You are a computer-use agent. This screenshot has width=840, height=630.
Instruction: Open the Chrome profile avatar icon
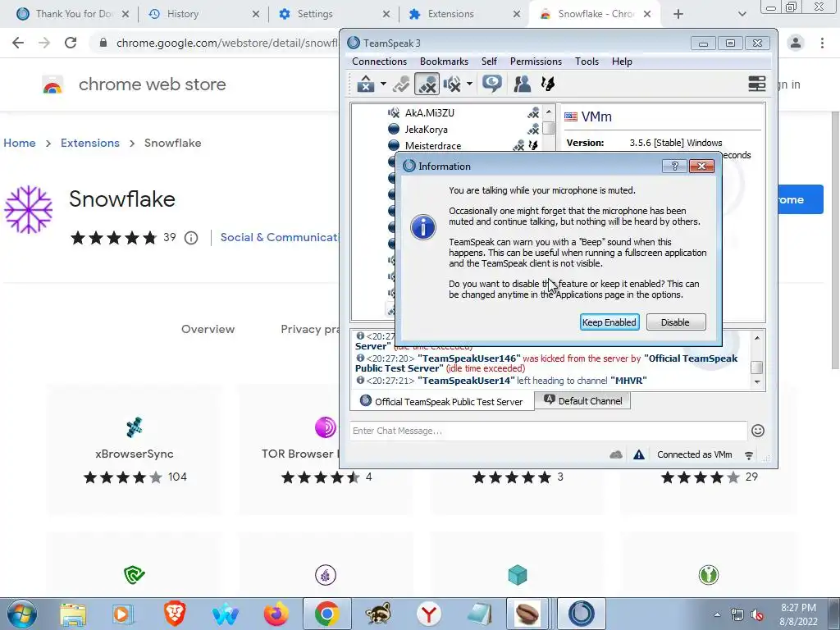tap(796, 43)
